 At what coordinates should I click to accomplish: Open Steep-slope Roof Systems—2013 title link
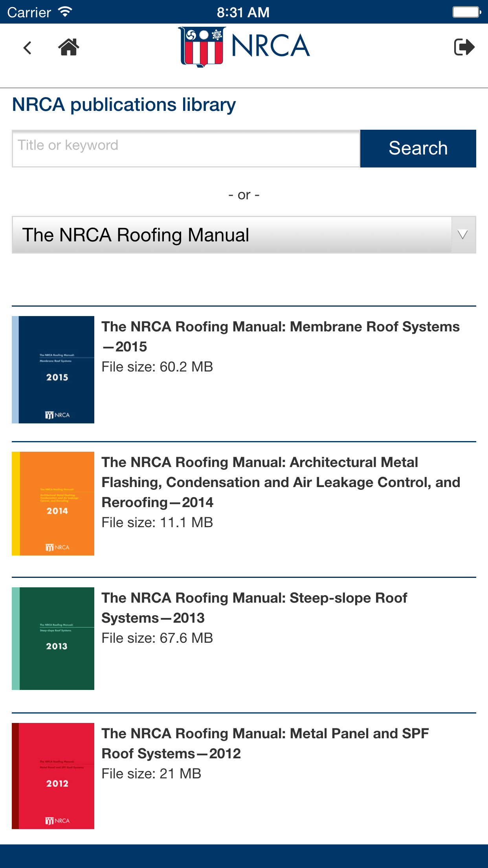[254, 608]
